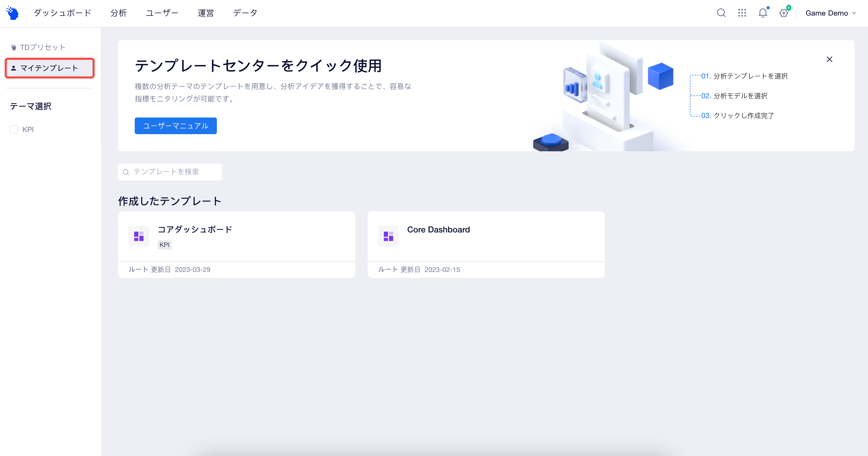Open the ユーザー menu

point(162,13)
